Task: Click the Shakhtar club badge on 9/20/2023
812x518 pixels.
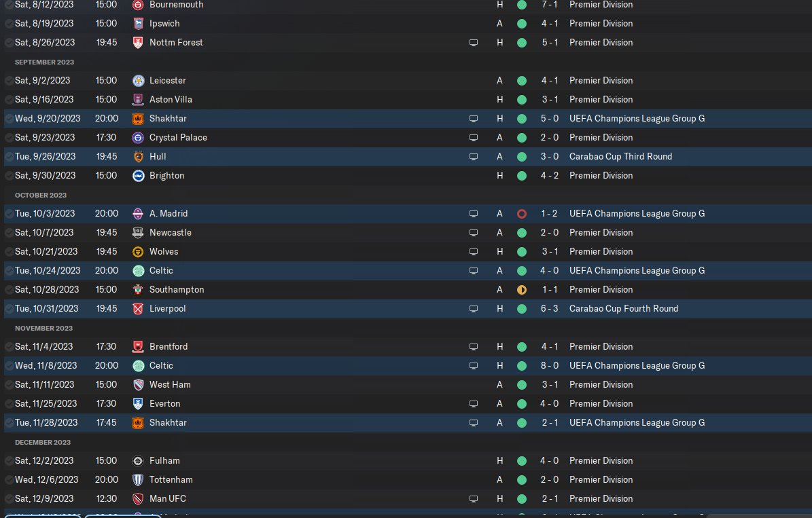Action: pyautogui.click(x=138, y=119)
